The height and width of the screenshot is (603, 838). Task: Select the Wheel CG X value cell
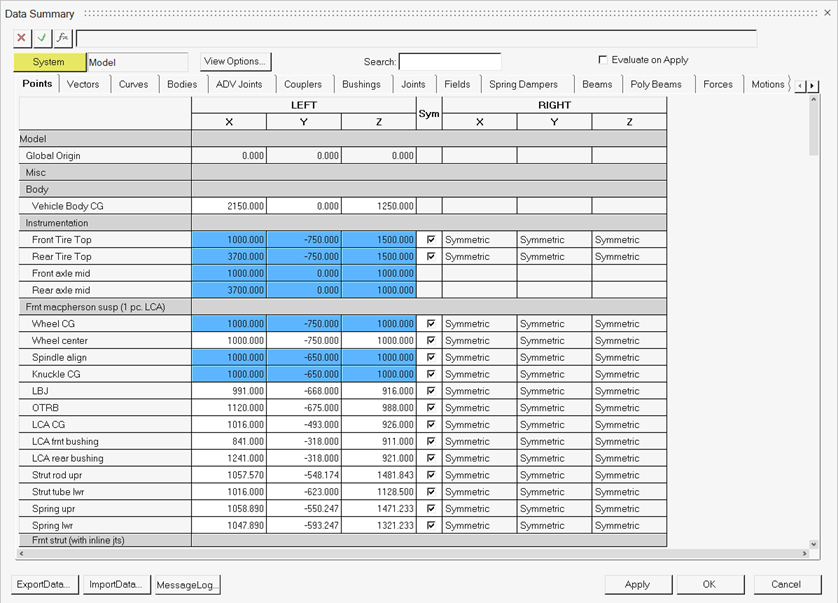(229, 324)
